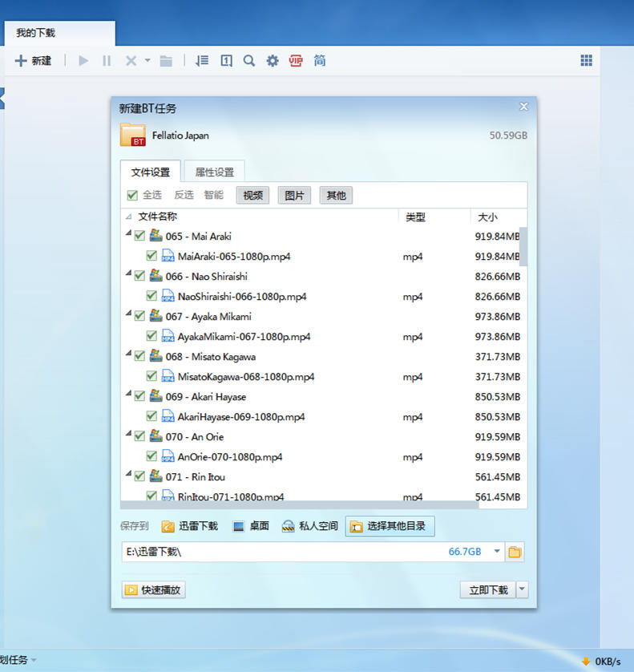Open the apps grid icon
Image resolution: width=634 pixels, height=672 pixels.
tap(587, 60)
